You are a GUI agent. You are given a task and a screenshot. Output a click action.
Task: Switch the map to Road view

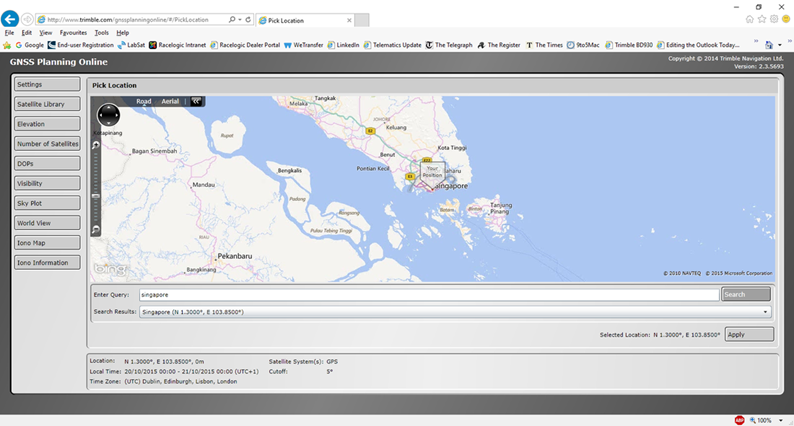(143, 101)
